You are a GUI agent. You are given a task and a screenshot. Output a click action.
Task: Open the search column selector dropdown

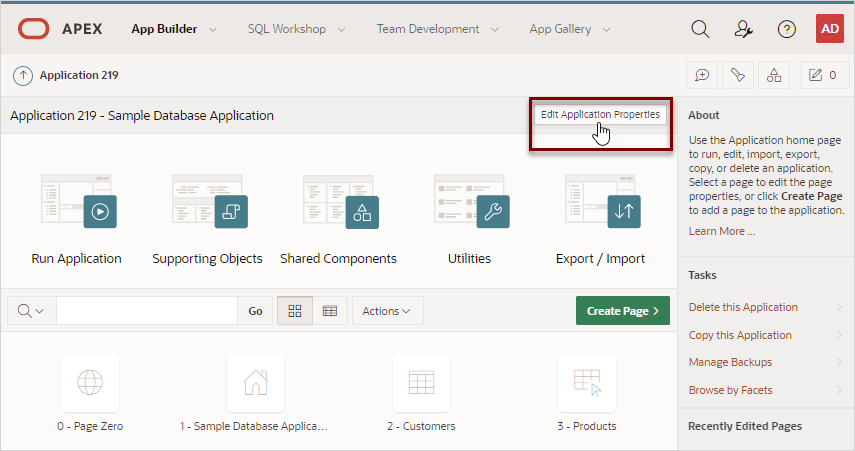point(31,311)
